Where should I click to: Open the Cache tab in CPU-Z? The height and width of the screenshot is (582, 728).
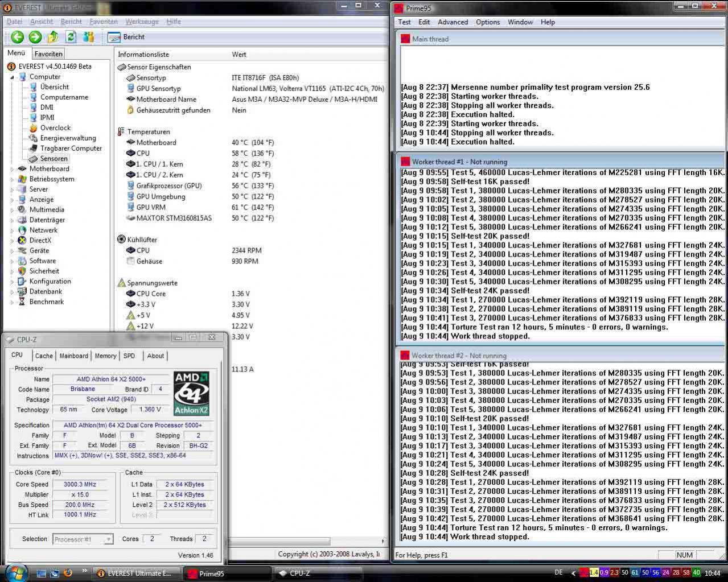coord(44,356)
